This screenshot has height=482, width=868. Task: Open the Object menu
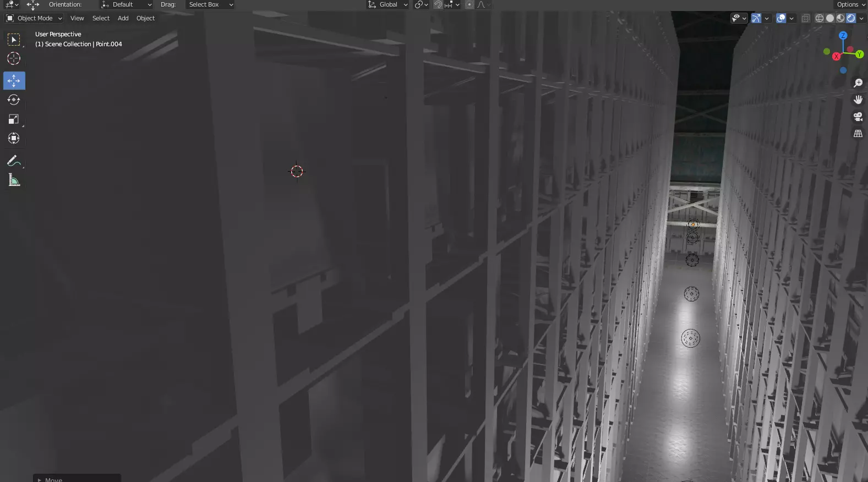pyautogui.click(x=145, y=18)
